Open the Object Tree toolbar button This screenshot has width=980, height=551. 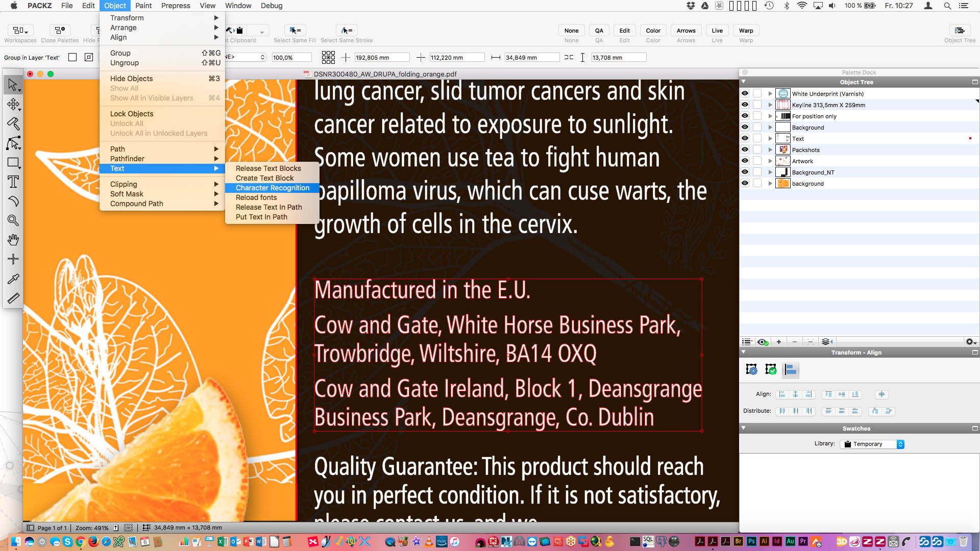point(960,31)
